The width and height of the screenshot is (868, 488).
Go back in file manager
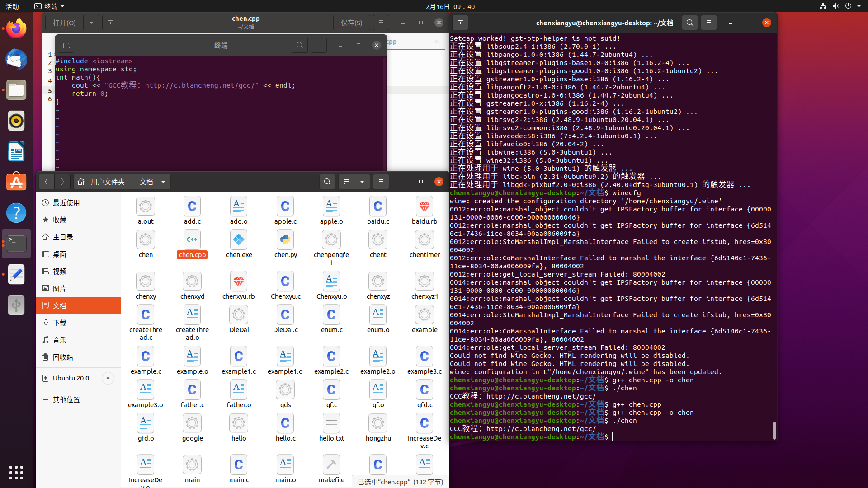point(46,182)
